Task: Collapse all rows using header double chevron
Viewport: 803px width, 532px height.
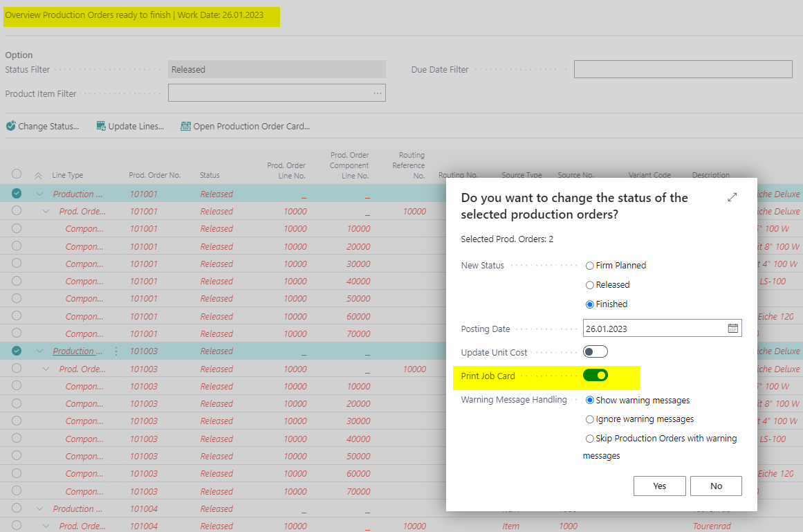Action: pos(39,176)
